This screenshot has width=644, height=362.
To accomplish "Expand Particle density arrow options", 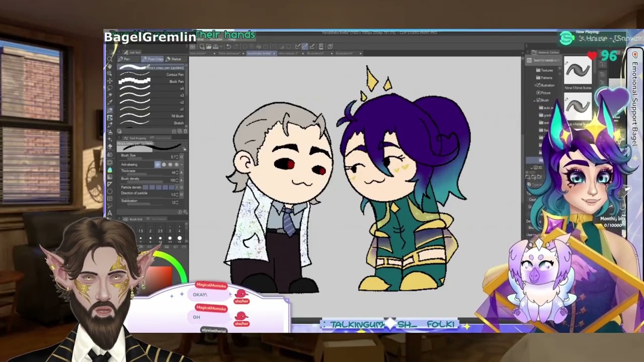I will click(x=177, y=187).
